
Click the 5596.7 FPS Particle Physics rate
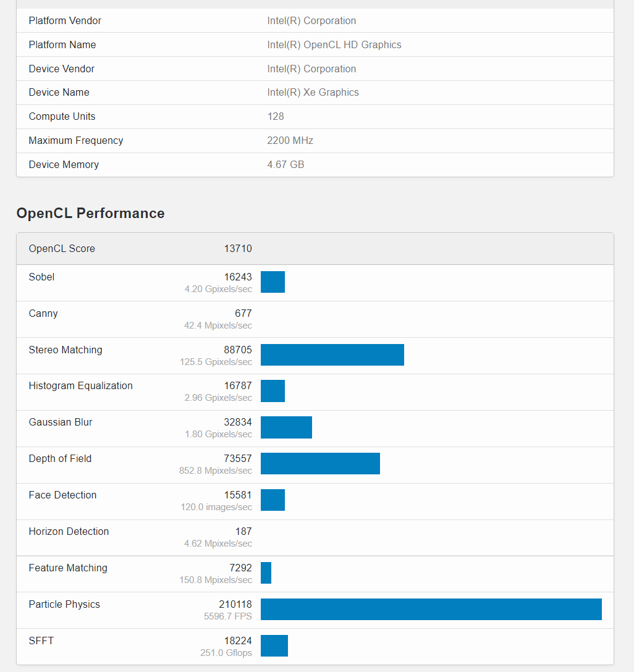(227, 616)
